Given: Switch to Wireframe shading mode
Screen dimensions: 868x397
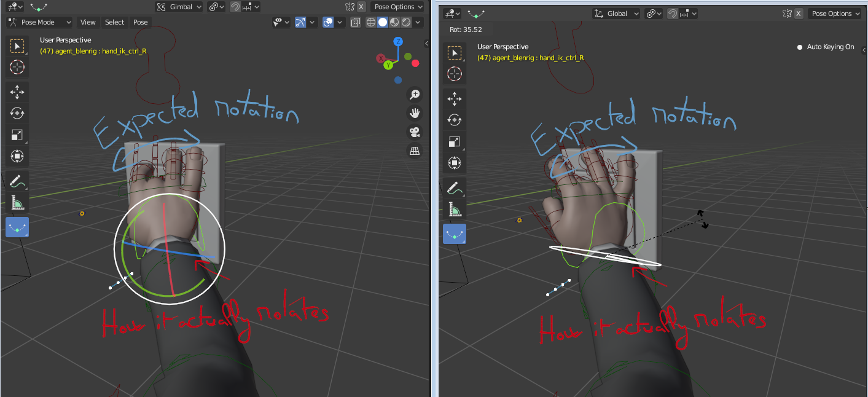Looking at the screenshot, I should [371, 22].
